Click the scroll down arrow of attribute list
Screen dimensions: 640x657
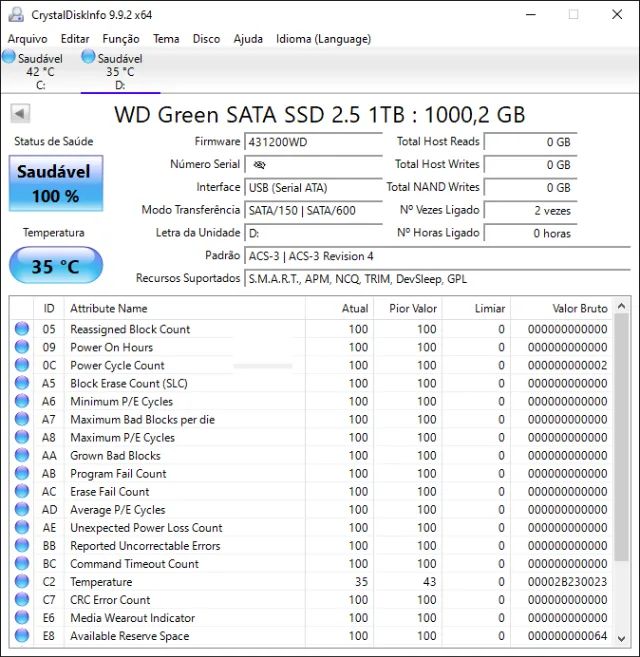pos(621,638)
